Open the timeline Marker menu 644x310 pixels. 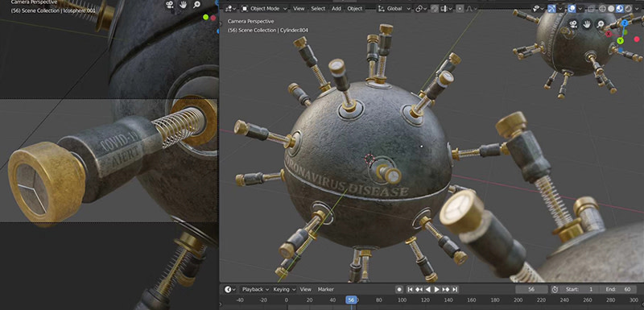point(326,289)
